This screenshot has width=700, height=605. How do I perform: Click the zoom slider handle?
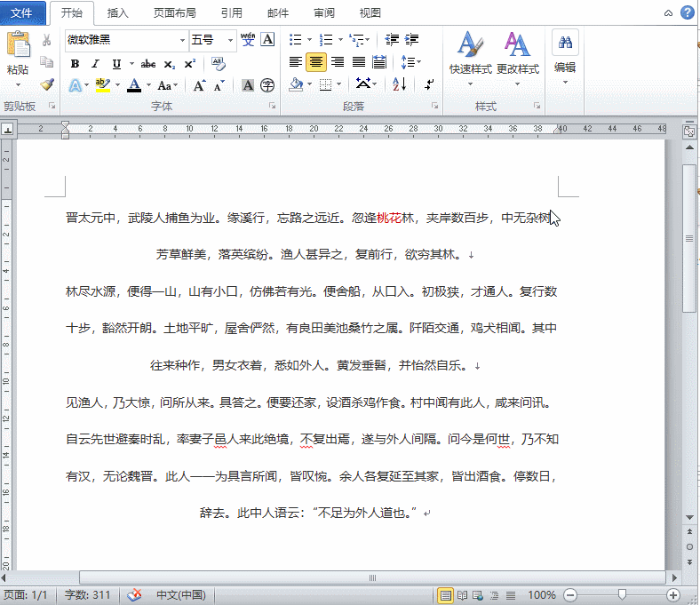(622, 595)
